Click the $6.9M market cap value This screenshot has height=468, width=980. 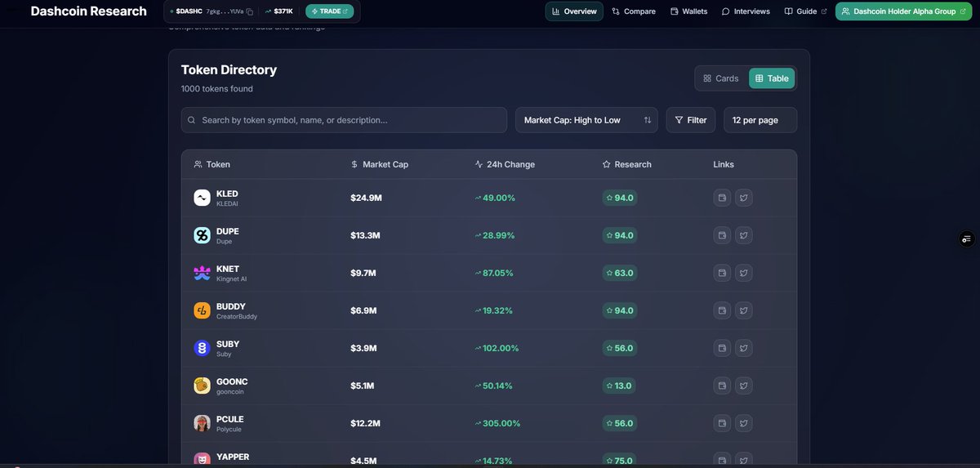tap(363, 310)
